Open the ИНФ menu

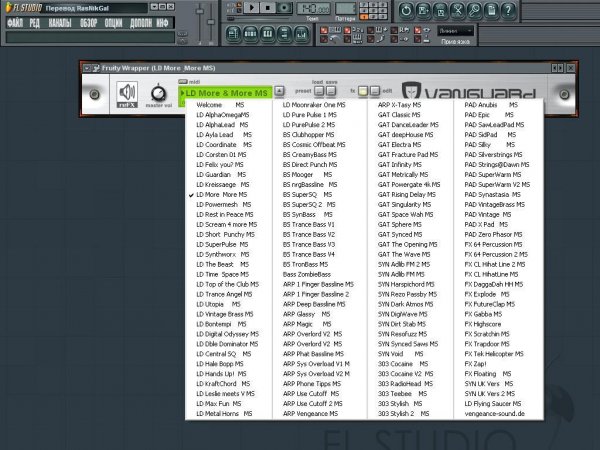coord(163,23)
